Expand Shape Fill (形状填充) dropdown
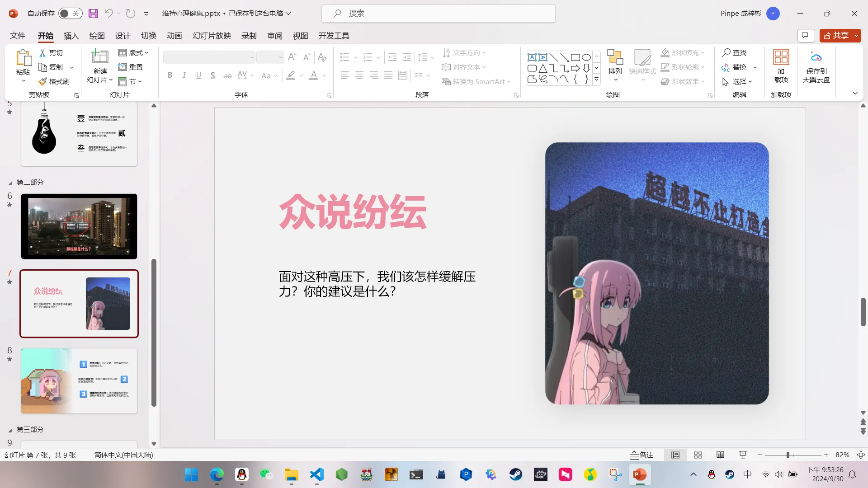This screenshot has width=868, height=488. (x=703, y=53)
